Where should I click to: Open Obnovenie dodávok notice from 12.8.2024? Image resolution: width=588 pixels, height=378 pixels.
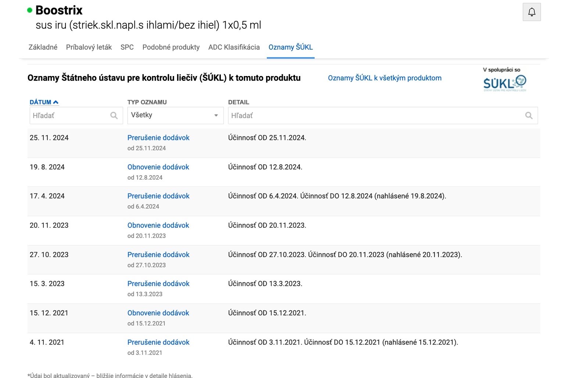point(158,167)
